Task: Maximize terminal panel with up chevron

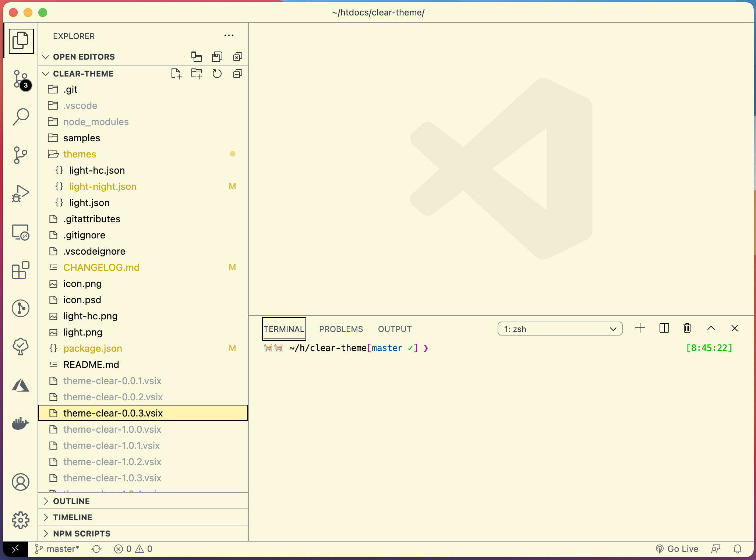Action: 711,328
